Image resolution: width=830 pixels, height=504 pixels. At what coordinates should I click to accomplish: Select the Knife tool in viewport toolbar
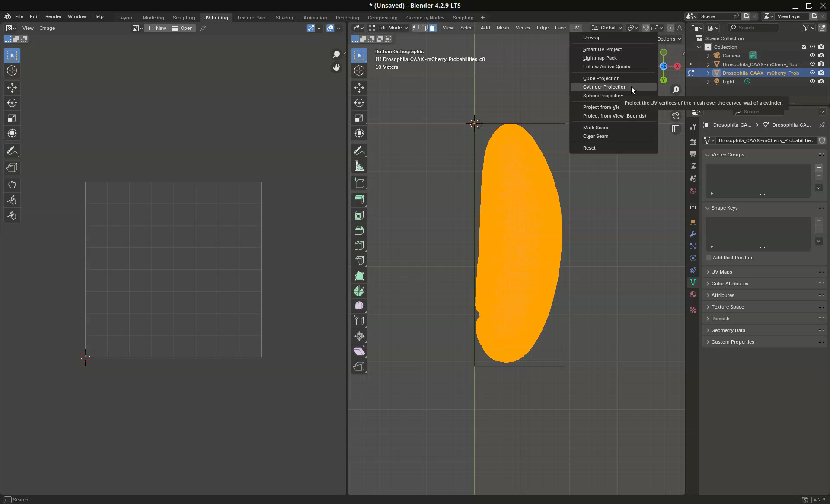coord(359,261)
